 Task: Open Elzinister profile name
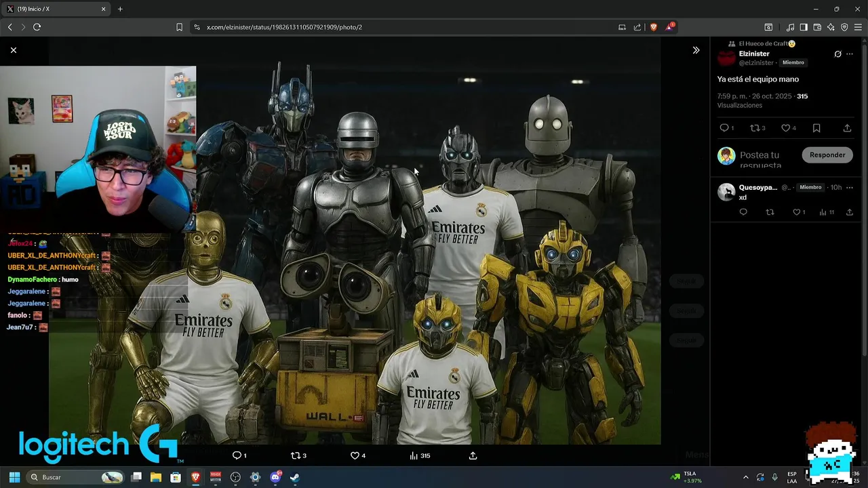[x=754, y=54]
